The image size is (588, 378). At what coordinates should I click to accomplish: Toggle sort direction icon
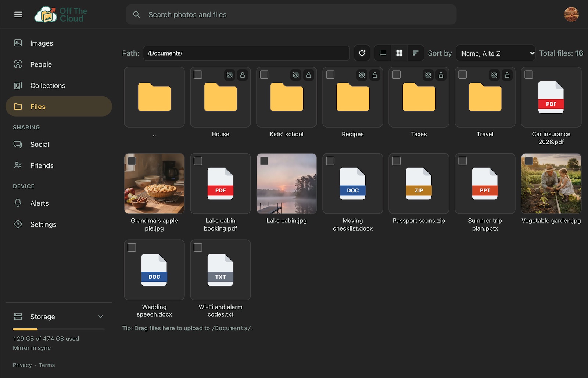pyautogui.click(x=416, y=53)
